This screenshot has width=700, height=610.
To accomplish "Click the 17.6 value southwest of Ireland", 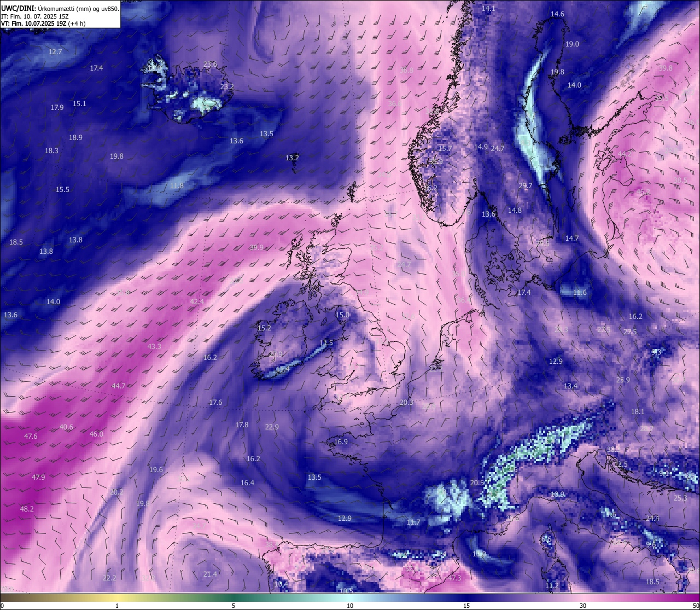I will click(x=215, y=403).
